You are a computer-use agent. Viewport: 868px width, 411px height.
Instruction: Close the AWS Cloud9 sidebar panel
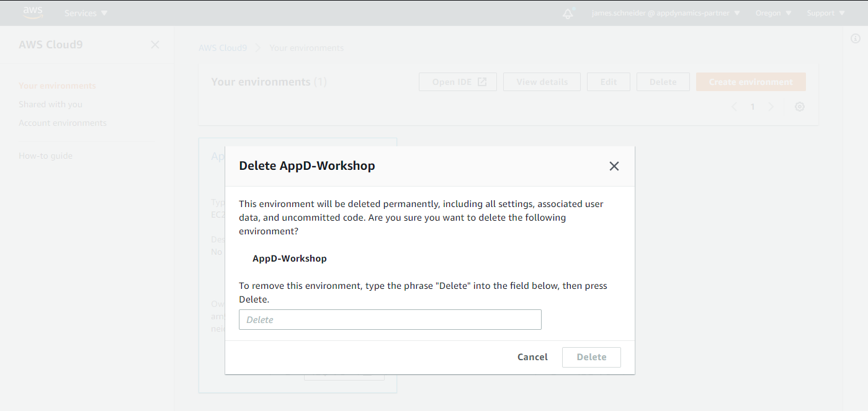click(155, 45)
